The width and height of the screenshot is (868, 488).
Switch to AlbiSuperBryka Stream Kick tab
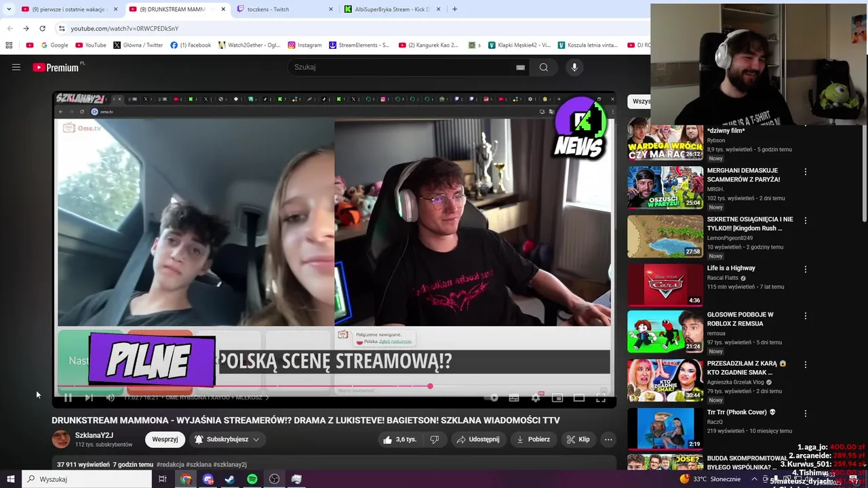coord(393,9)
